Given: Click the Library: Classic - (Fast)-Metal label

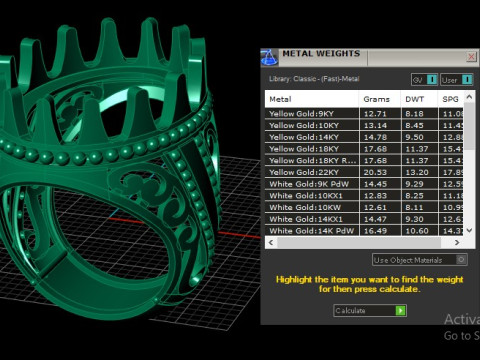Looking at the screenshot, I should pyautogui.click(x=314, y=79).
